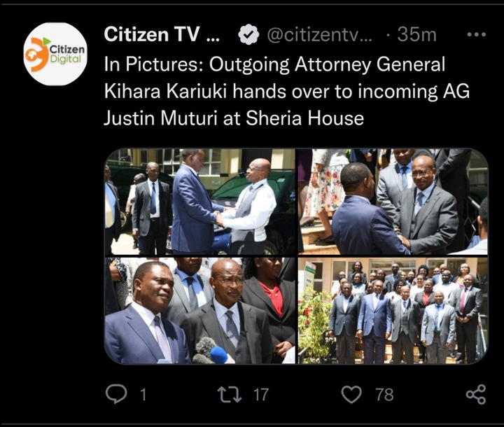Open the Citizen TV account name

[162, 34]
